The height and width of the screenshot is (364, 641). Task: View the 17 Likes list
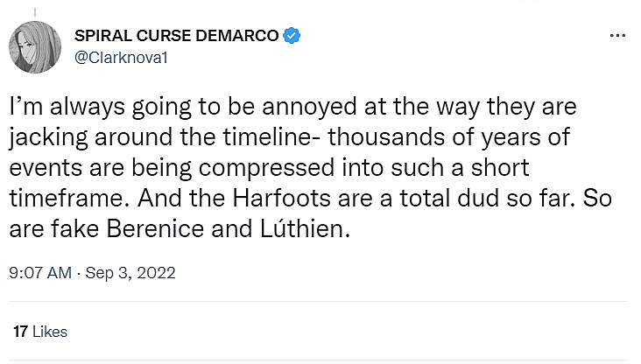[x=40, y=332]
